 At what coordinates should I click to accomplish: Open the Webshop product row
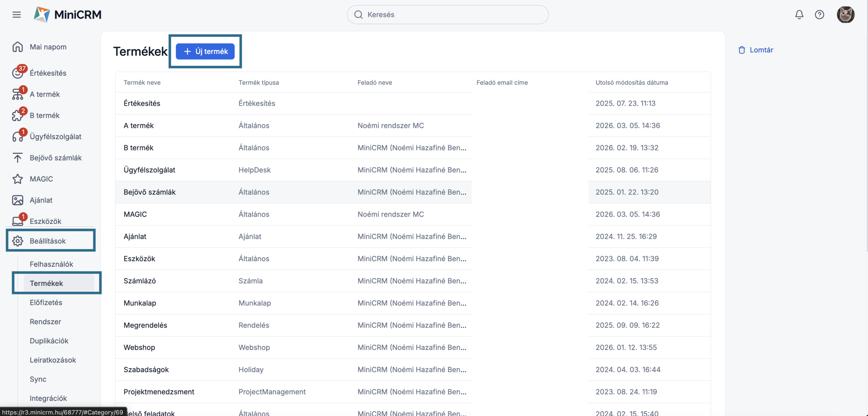tap(139, 347)
